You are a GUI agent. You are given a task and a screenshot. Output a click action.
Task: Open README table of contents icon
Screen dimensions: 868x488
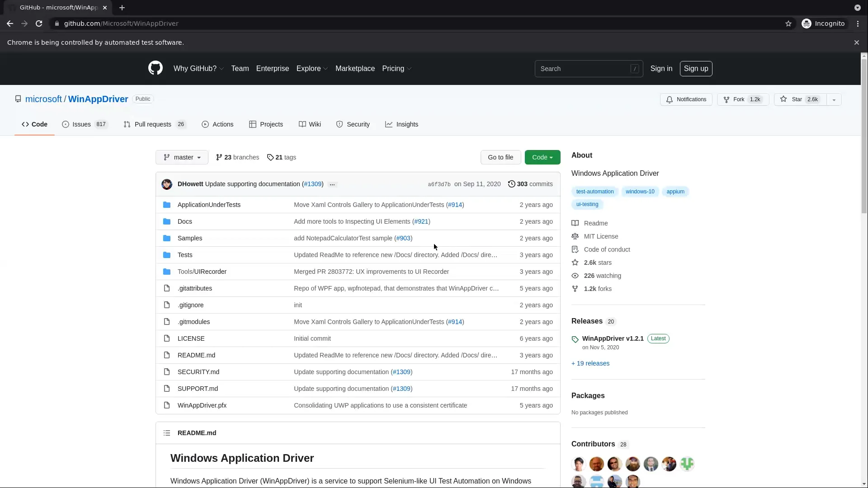pos(167,433)
